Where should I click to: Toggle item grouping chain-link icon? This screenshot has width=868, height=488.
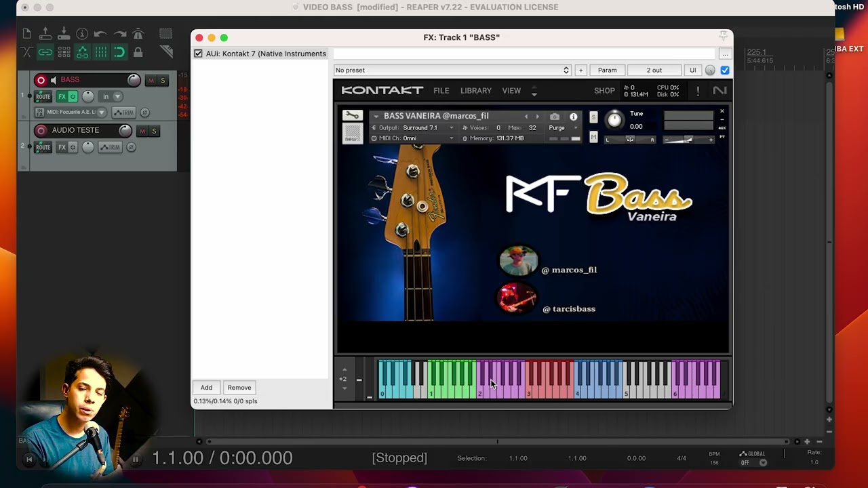point(45,52)
